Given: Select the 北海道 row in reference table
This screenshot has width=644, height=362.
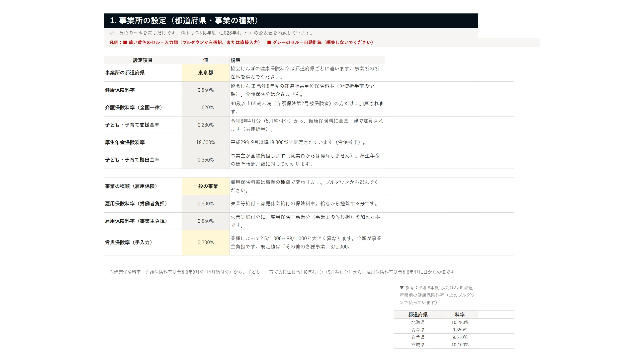Looking at the screenshot, I should coord(418,322).
